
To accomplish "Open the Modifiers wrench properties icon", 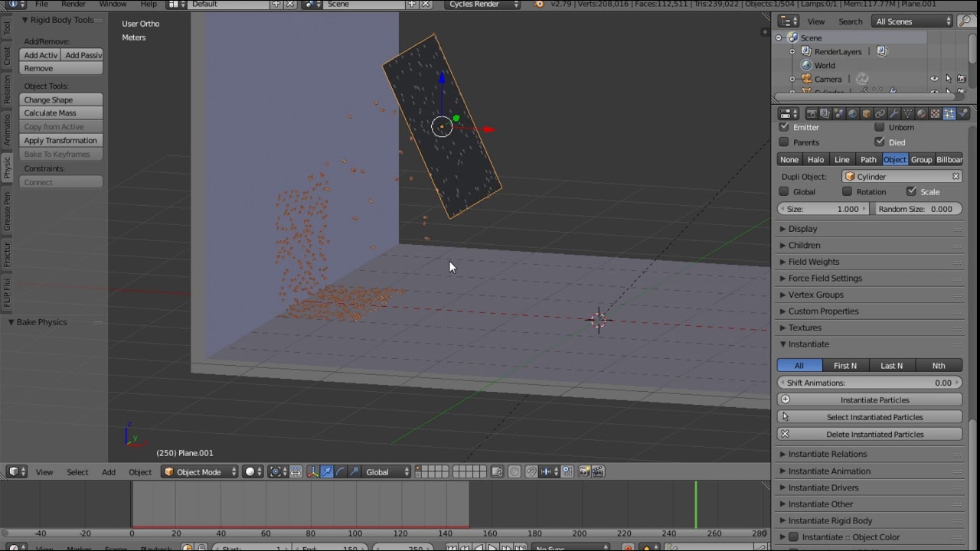I will pyautogui.click(x=893, y=113).
